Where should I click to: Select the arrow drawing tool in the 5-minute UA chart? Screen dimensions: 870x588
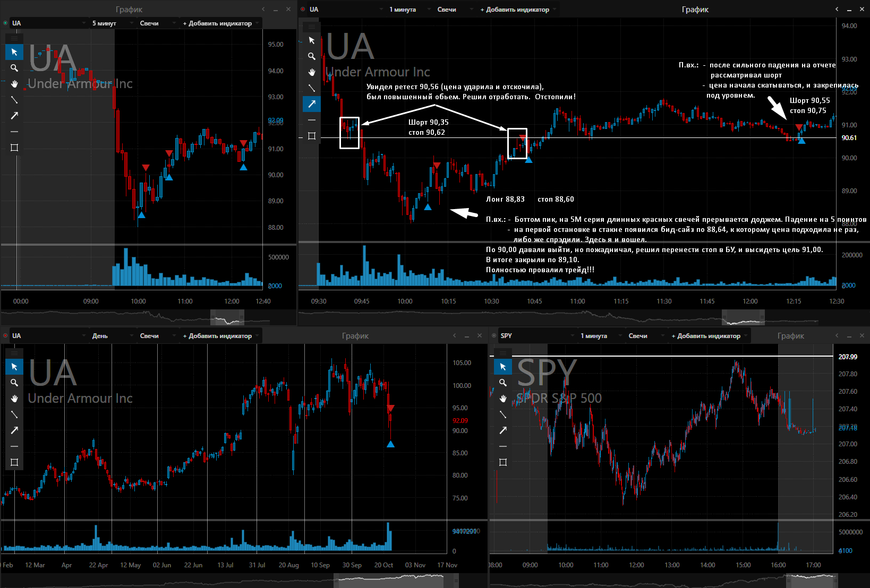(x=14, y=116)
